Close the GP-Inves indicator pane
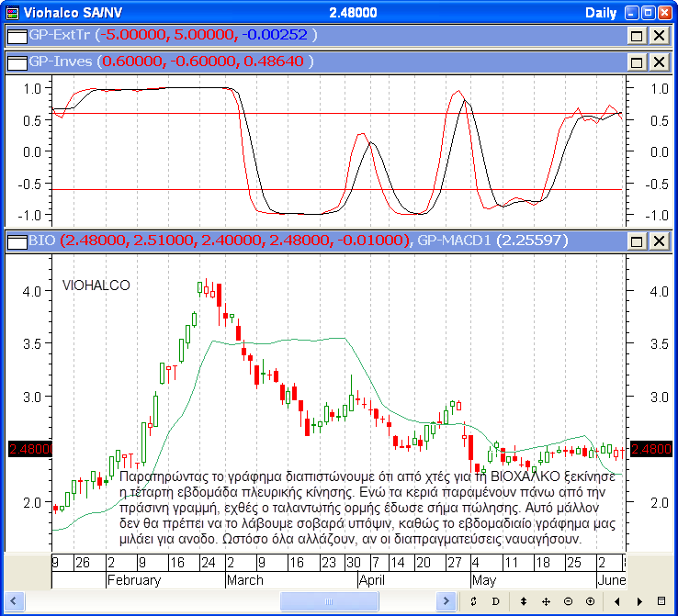This screenshot has width=678, height=616. pos(659,62)
